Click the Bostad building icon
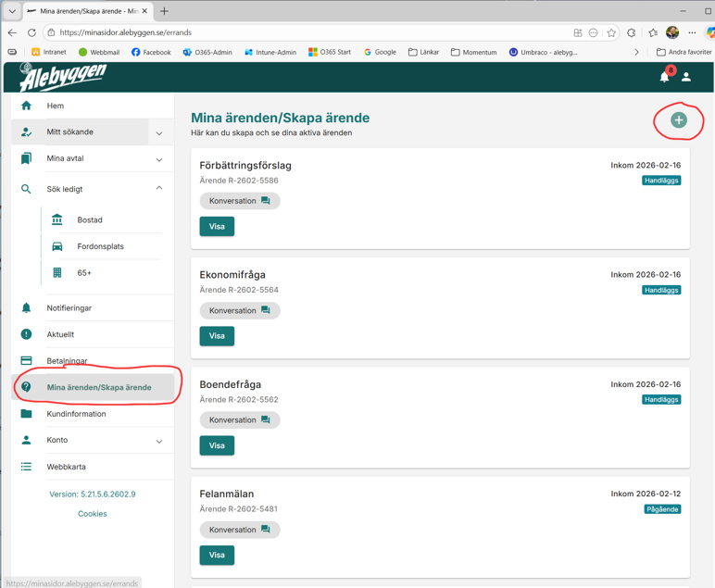 coord(57,219)
